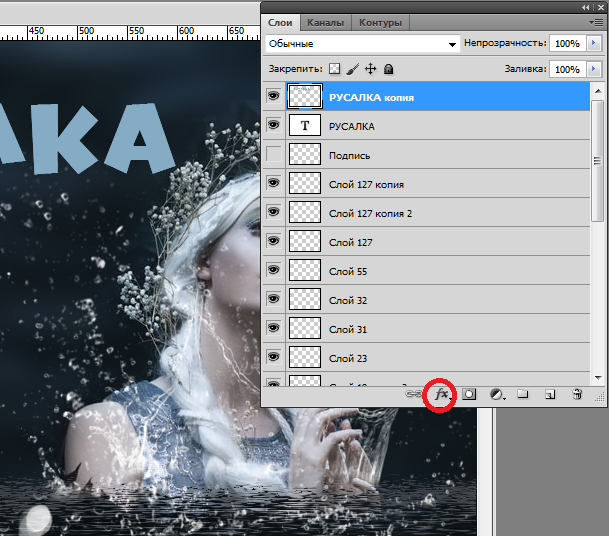Viewport: 609px width, 536px height.
Task: Create a new layer
Action: pos(549,395)
